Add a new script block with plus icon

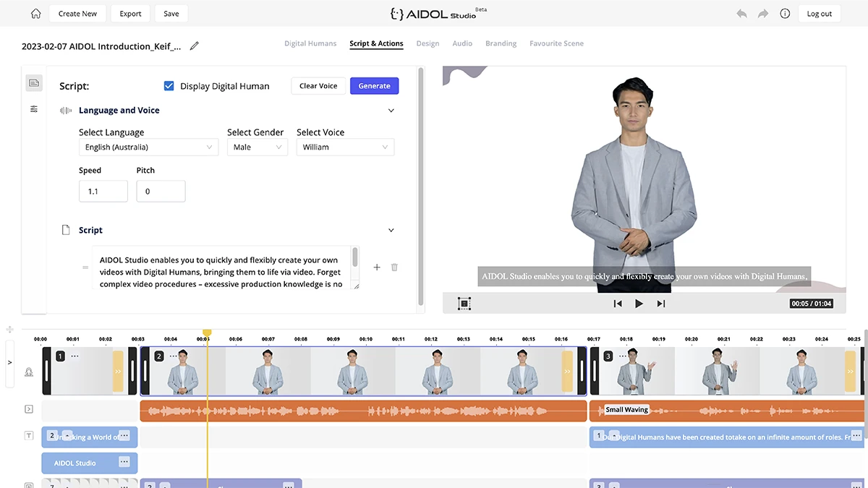pyautogui.click(x=377, y=267)
